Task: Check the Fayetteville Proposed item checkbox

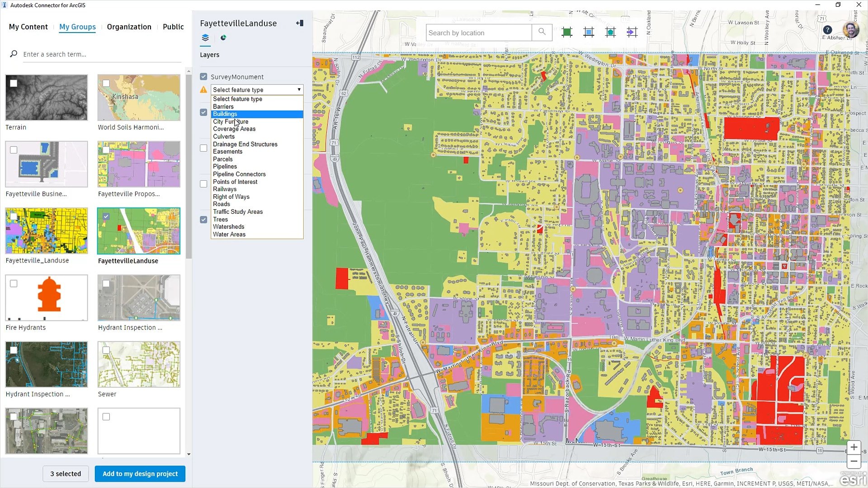Action: coord(106,150)
